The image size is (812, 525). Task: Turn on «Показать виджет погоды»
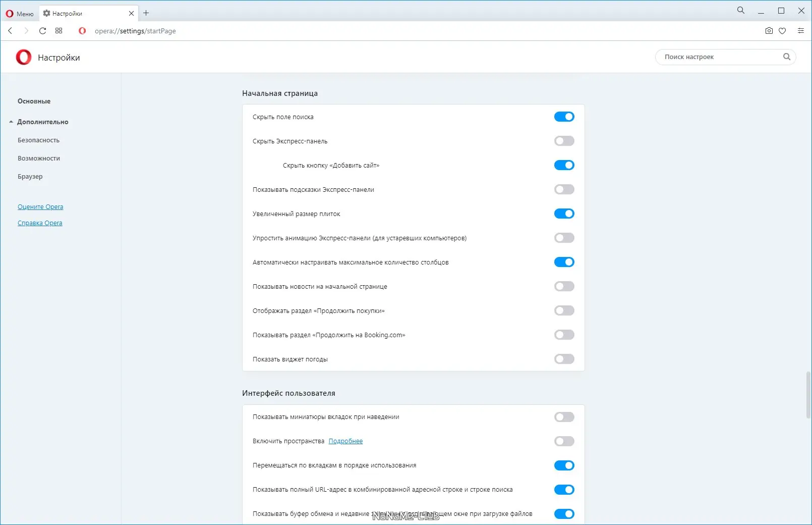pos(564,359)
